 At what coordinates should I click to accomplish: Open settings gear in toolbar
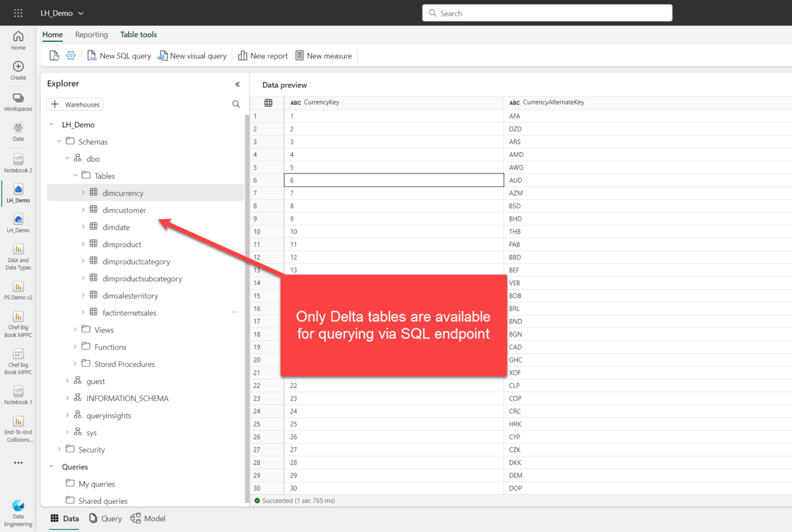point(71,56)
